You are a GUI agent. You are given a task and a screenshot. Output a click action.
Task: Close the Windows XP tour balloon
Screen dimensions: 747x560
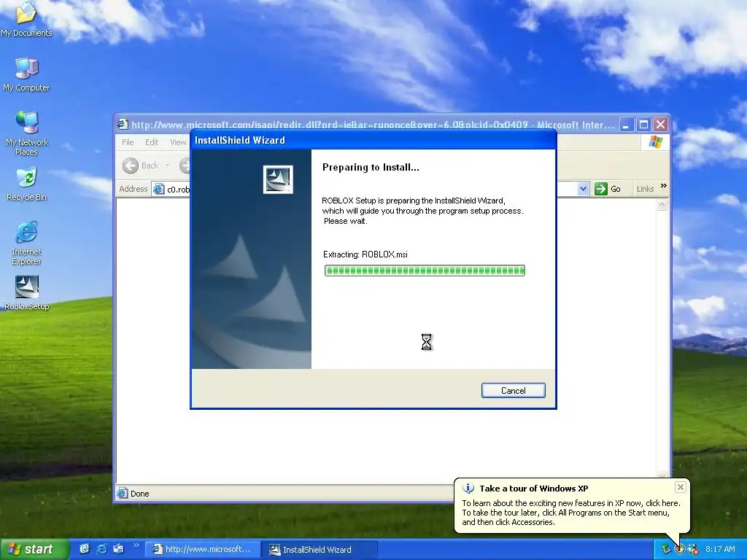pos(681,486)
